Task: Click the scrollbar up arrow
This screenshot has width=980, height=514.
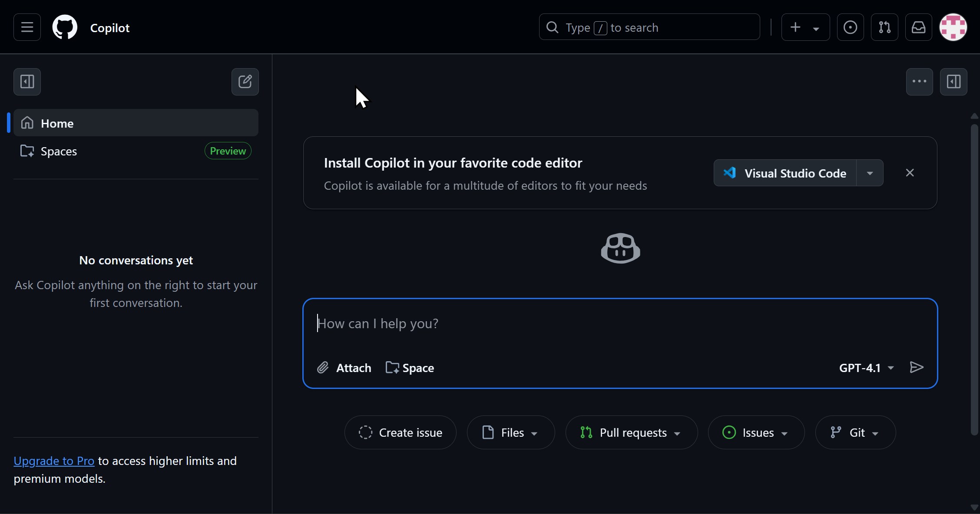Action: pos(974,116)
